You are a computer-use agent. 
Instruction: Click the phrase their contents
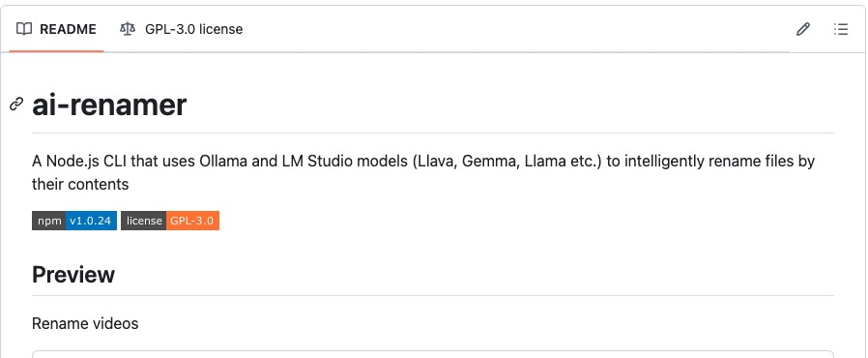[80, 184]
